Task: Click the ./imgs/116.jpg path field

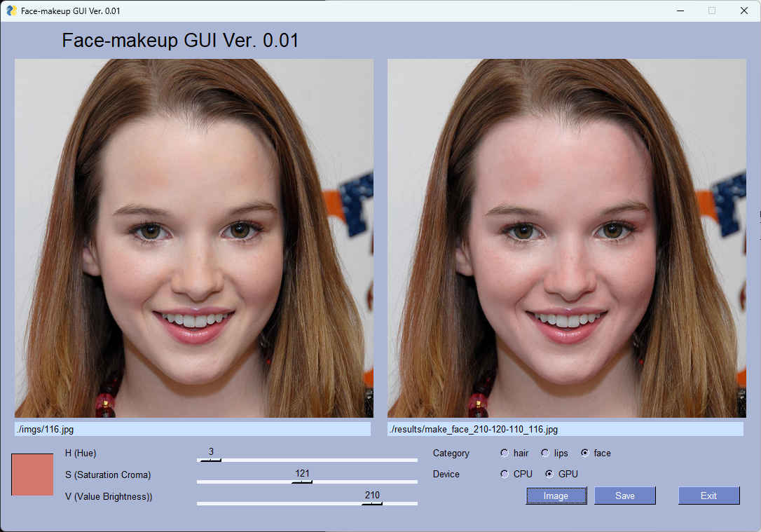Action: coord(193,429)
